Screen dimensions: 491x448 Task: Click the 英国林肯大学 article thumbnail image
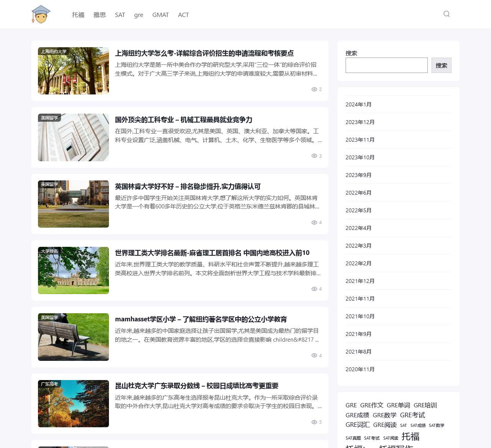pyautogui.click(x=73, y=204)
